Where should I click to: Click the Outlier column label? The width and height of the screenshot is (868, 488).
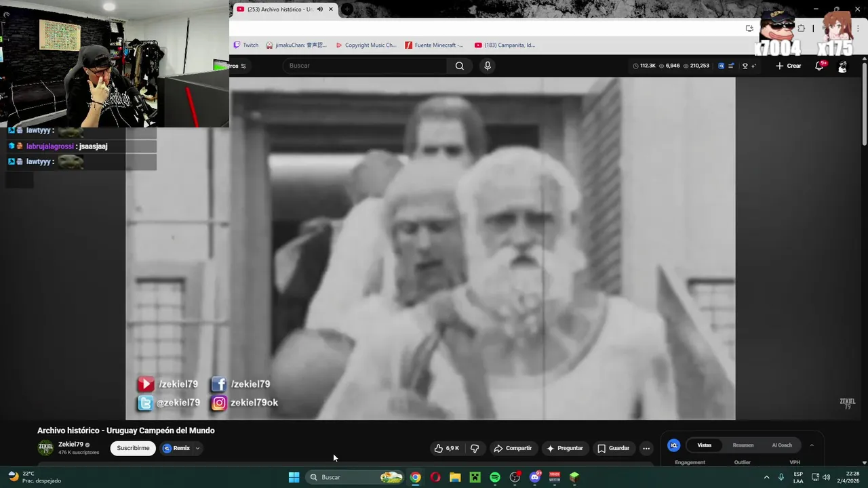[x=743, y=462]
